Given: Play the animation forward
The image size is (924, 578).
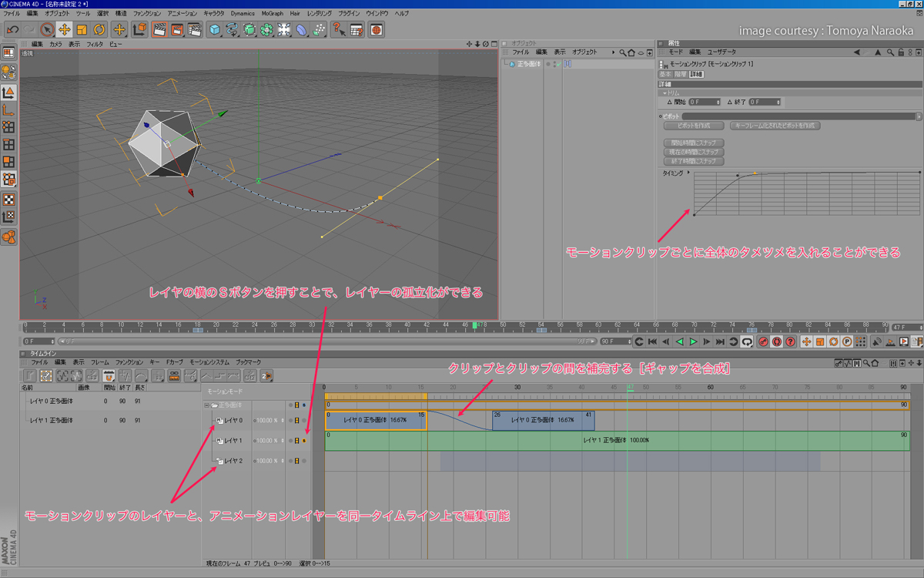Looking at the screenshot, I should pyautogui.click(x=693, y=341).
